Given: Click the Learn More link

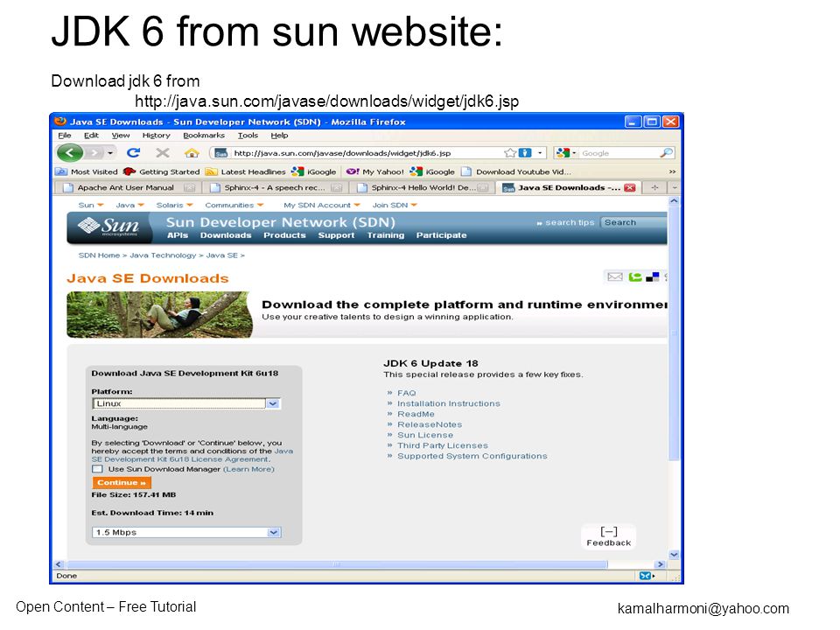Looking at the screenshot, I should [x=248, y=469].
